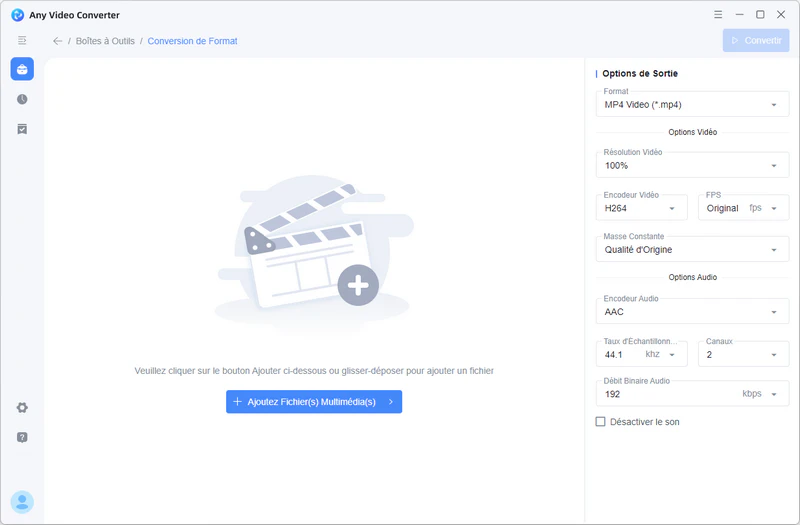Image resolution: width=800 pixels, height=525 pixels.
Task: Open the help question-mark icon
Action: (x=22, y=437)
